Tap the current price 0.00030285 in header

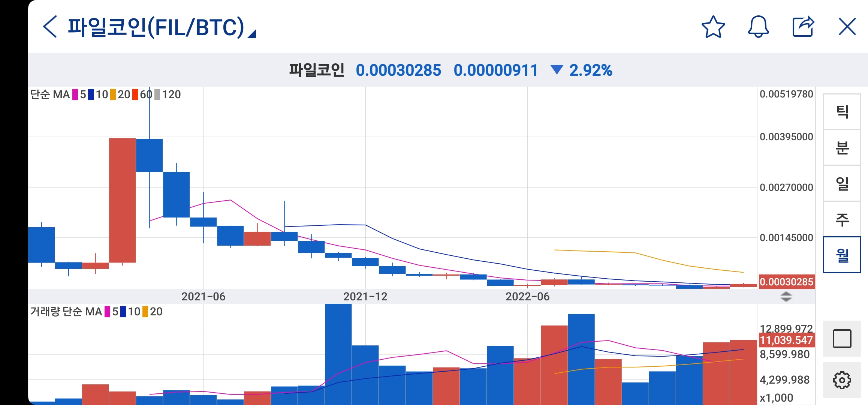(398, 70)
